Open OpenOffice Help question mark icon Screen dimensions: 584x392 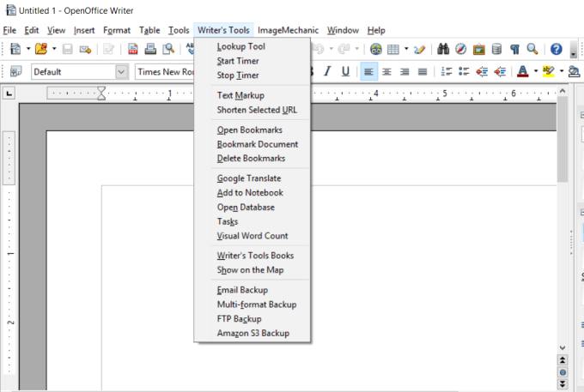556,49
